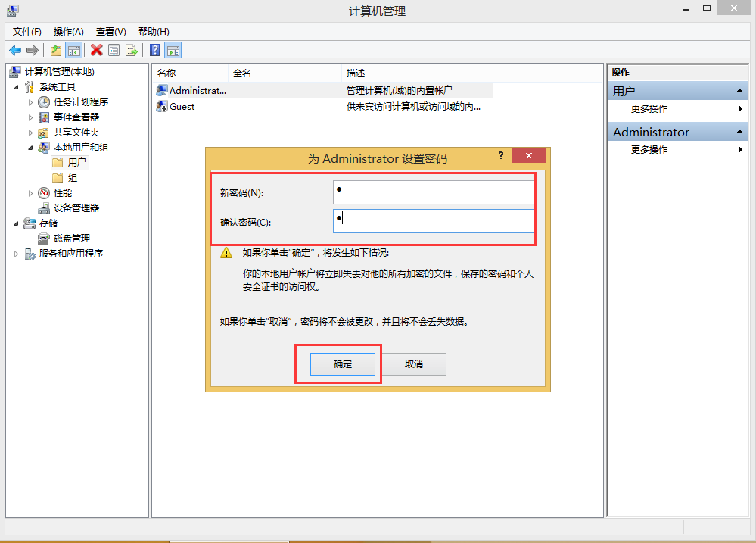This screenshot has height=543, width=756.
Task: Open the 查看(V) menu
Action: pos(111,31)
